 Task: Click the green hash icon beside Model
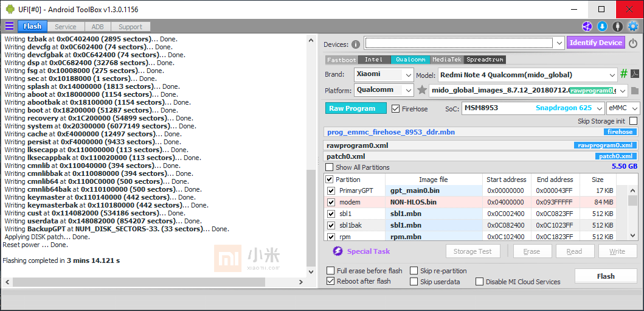[624, 74]
